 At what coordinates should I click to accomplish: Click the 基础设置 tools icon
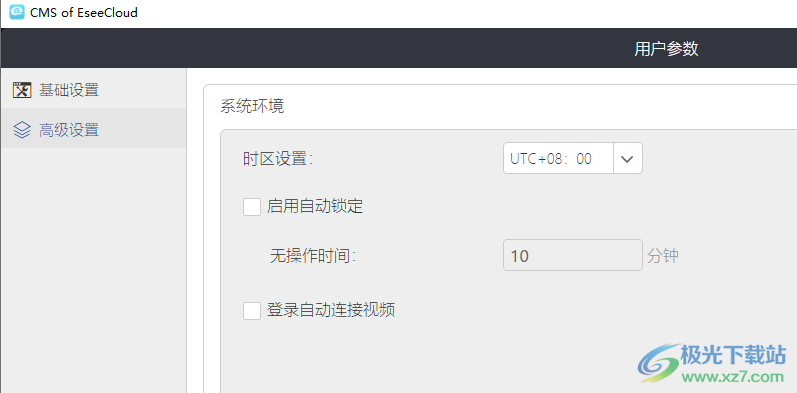pyautogui.click(x=22, y=90)
